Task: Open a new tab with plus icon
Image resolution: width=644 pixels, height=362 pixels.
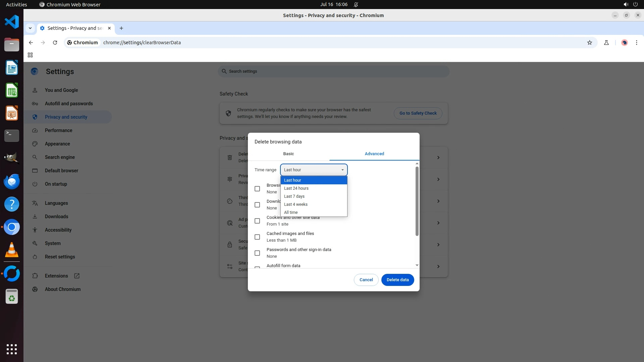Action: click(121, 28)
